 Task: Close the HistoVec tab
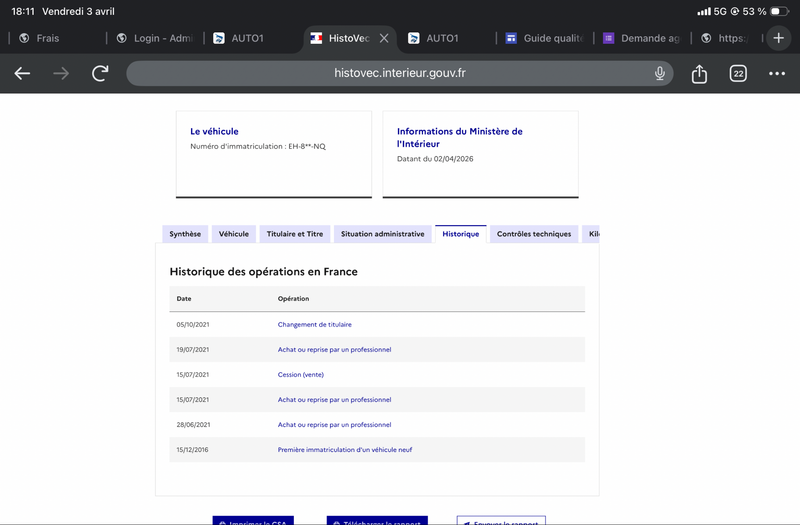[384, 38]
